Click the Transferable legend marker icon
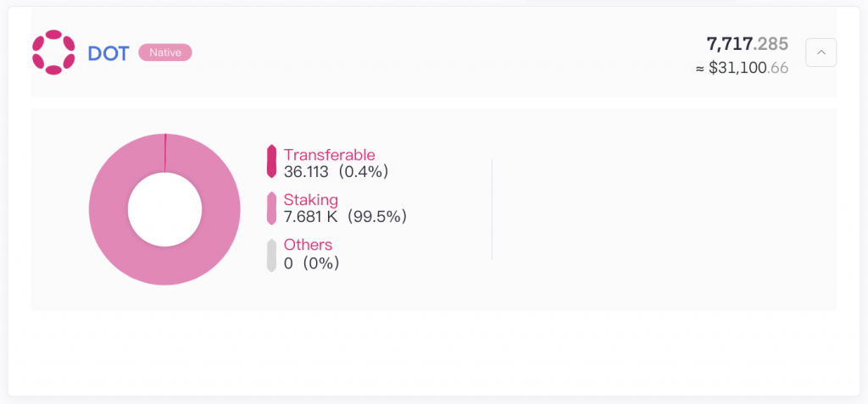Screen dimensions: 868x404 pyautogui.click(x=271, y=161)
